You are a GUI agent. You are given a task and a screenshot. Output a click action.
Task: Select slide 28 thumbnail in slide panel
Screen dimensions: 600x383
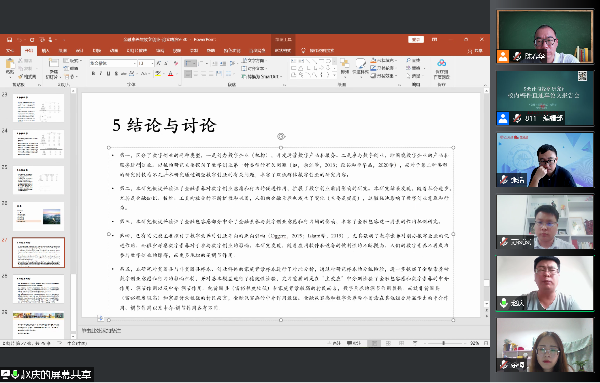pyautogui.click(x=38, y=289)
